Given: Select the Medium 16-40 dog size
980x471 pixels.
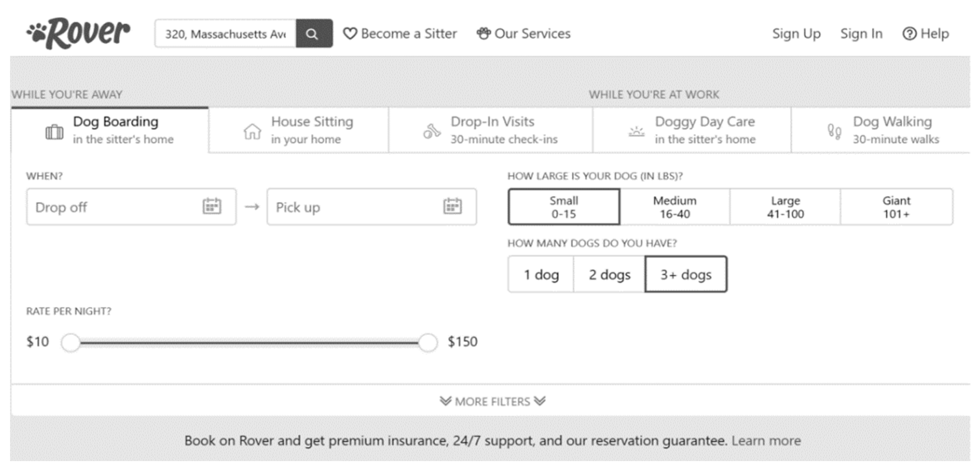Looking at the screenshot, I should [x=674, y=207].
